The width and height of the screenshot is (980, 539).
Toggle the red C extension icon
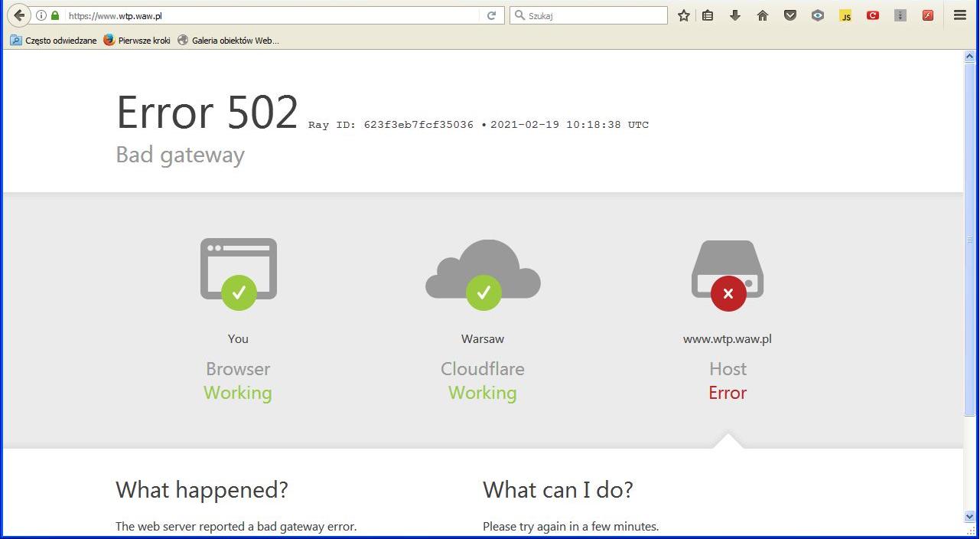click(x=873, y=15)
